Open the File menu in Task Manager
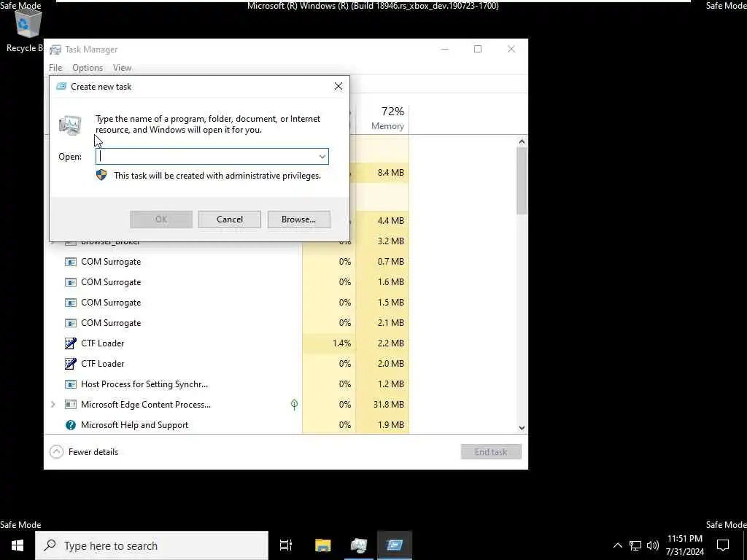747x560 pixels. [x=55, y=68]
